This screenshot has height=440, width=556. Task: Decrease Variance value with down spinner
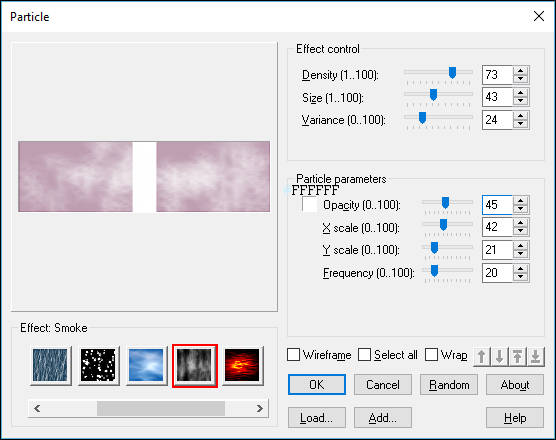tap(521, 124)
